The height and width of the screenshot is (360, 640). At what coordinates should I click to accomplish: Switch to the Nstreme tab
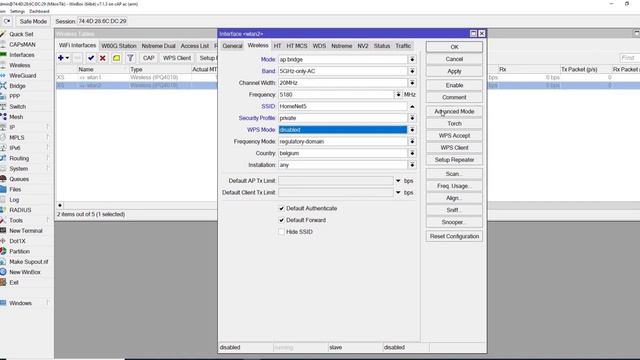(342, 46)
